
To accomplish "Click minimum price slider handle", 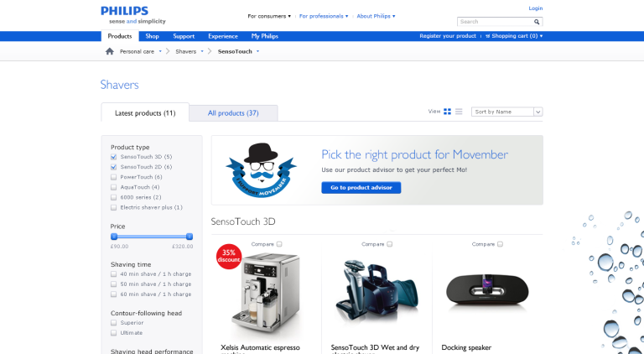I will 114,237.
